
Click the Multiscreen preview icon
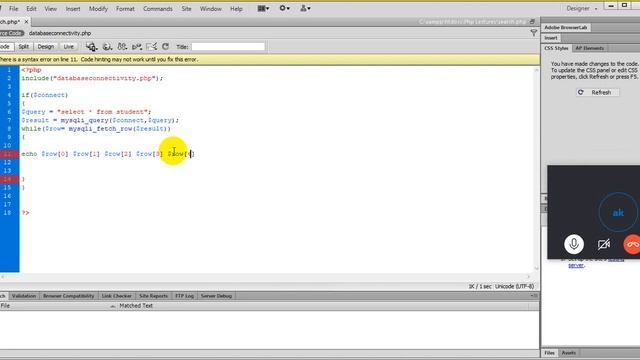click(91, 47)
